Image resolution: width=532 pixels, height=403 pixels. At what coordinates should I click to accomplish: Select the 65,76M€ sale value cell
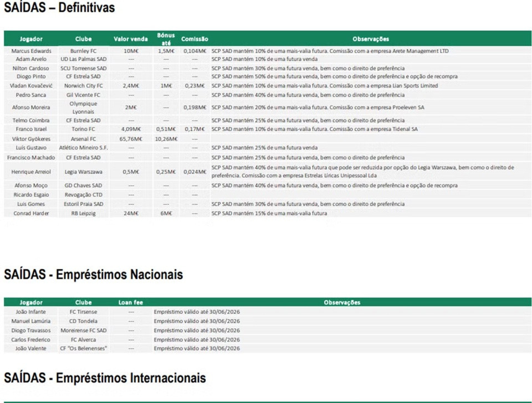(x=131, y=139)
